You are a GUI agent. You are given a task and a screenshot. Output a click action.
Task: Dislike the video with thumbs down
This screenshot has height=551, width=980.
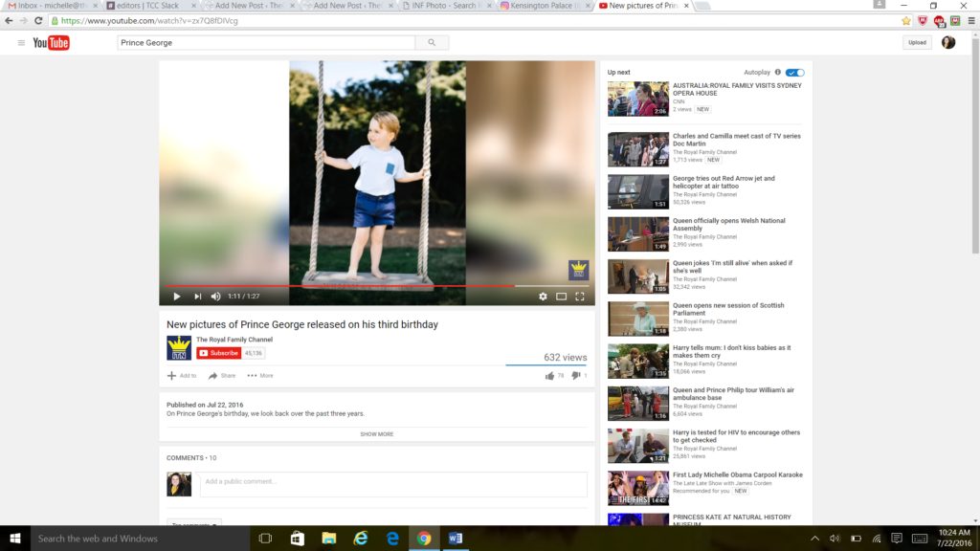576,376
